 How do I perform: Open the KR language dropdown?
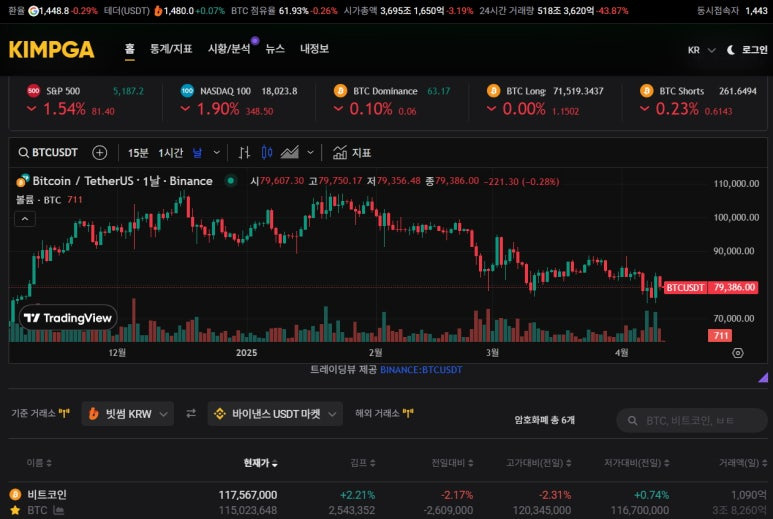coord(701,50)
